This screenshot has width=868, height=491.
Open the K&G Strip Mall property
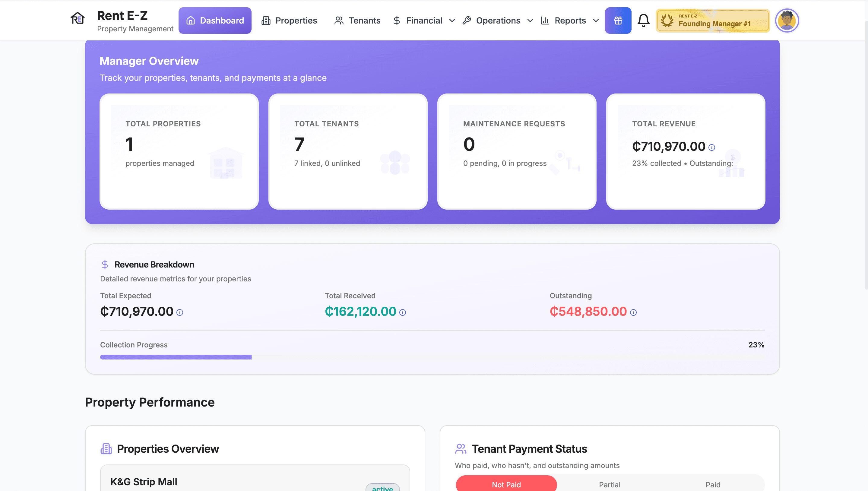click(255, 478)
